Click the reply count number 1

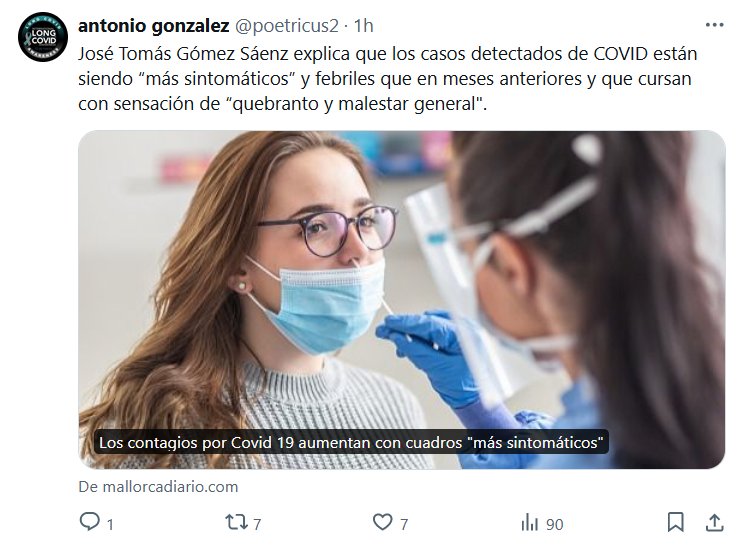pyautogui.click(x=110, y=524)
